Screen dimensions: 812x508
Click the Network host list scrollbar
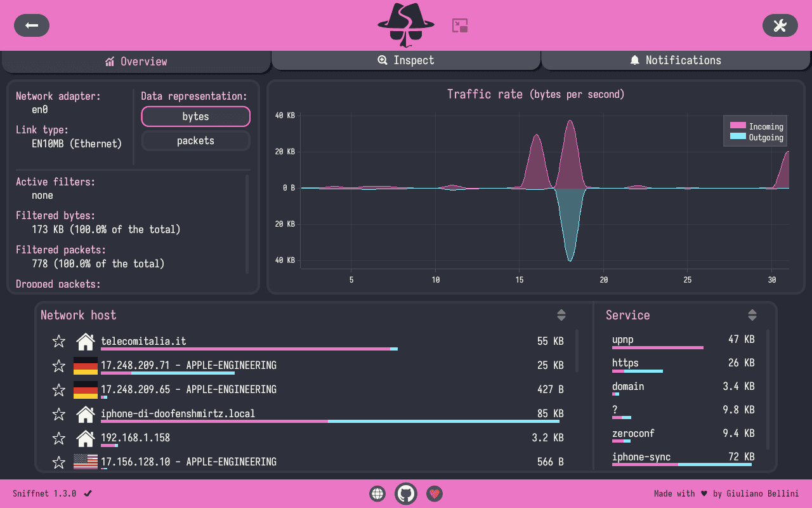[x=577, y=349]
